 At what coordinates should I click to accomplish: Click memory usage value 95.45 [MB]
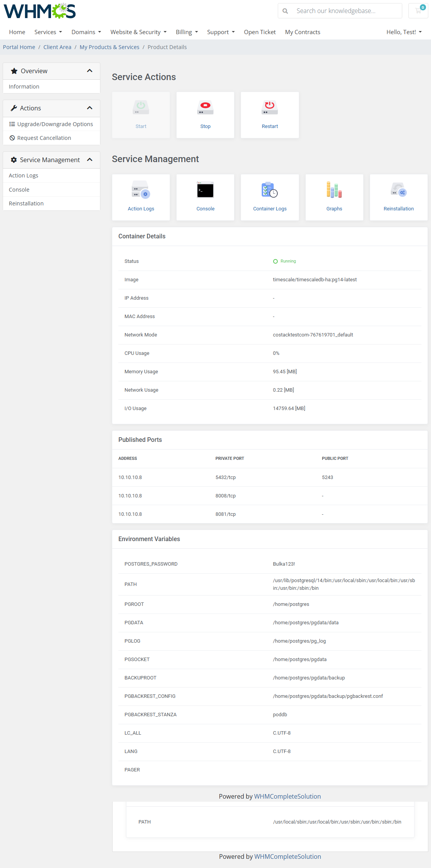coord(285,372)
